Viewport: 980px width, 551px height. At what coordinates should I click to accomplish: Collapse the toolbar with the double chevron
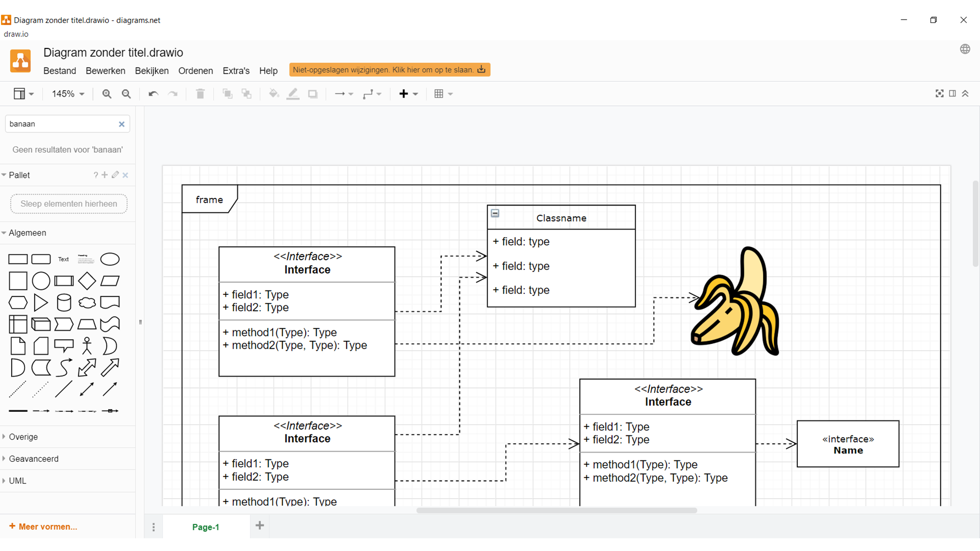965,94
